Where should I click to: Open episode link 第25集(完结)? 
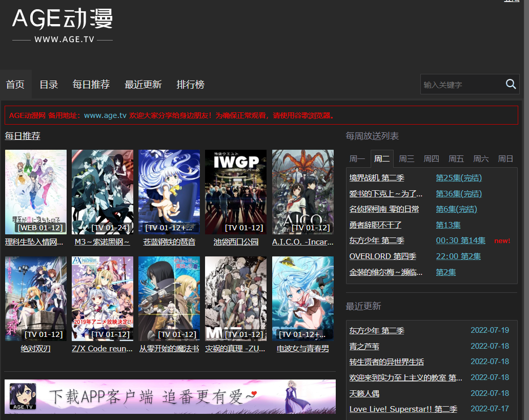click(458, 178)
